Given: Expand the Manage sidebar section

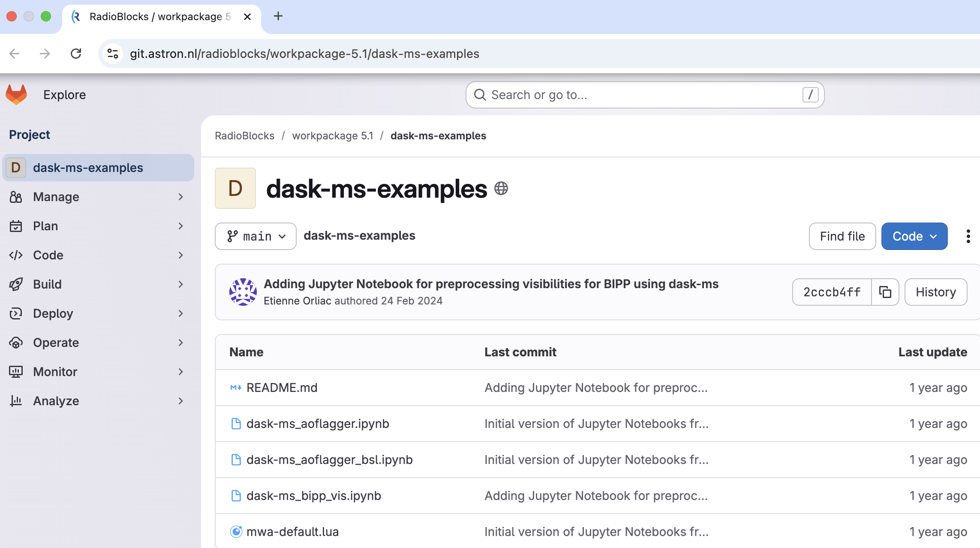Looking at the screenshot, I should click(98, 197).
